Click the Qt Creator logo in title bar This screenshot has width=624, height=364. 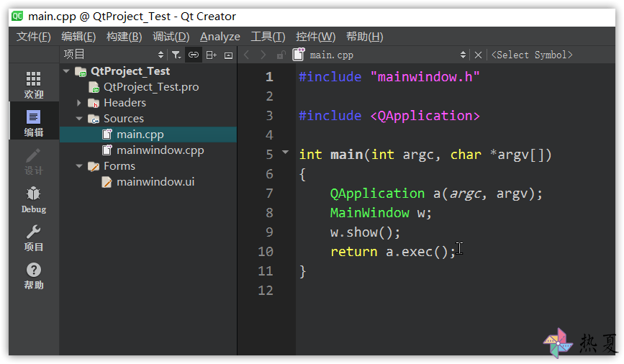[x=17, y=17]
